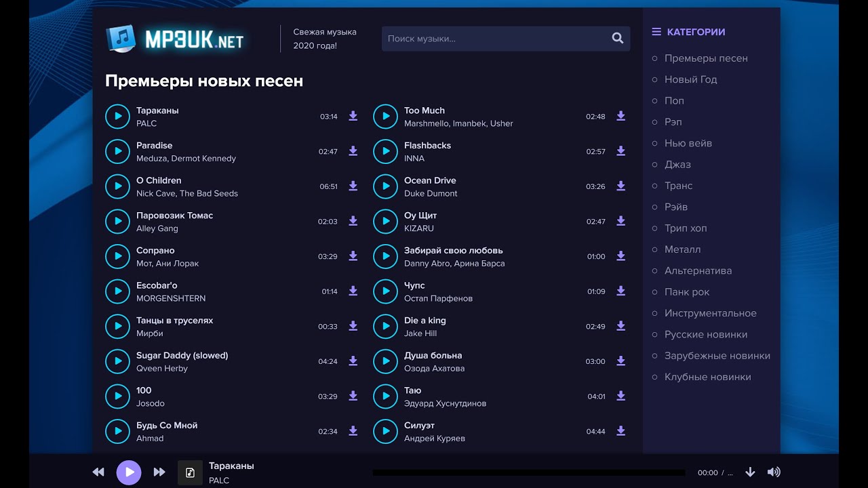Select the Рэп category
Screen dimensions: 868x488
pyautogui.click(x=673, y=122)
